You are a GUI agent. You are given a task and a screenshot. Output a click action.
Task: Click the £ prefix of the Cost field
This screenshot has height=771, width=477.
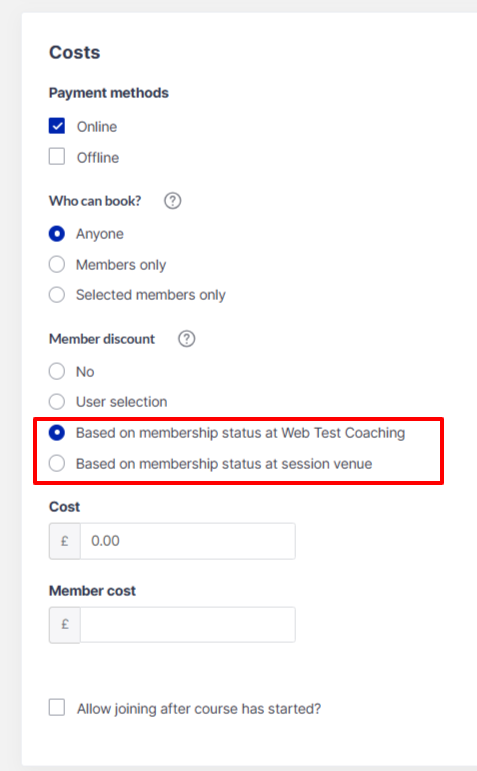pos(64,541)
